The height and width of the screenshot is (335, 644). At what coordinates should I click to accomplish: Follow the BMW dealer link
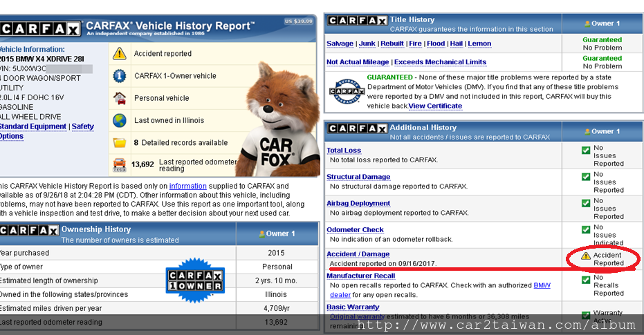click(x=542, y=285)
